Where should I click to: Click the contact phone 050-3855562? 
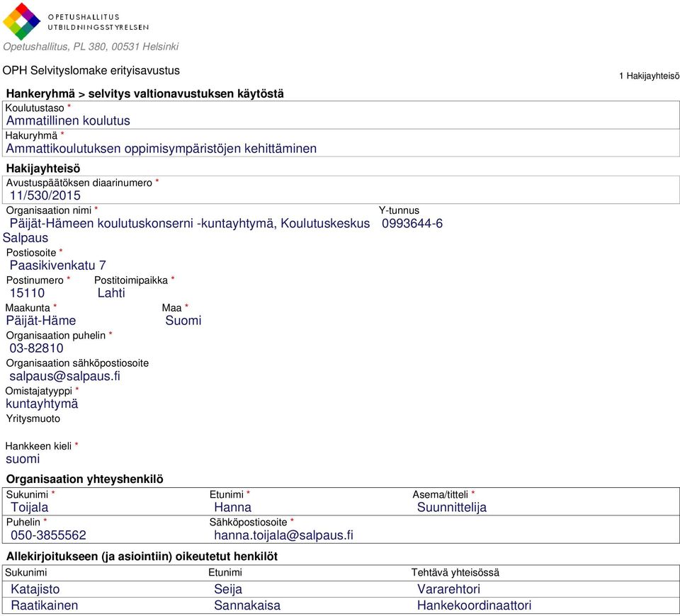tap(48, 535)
